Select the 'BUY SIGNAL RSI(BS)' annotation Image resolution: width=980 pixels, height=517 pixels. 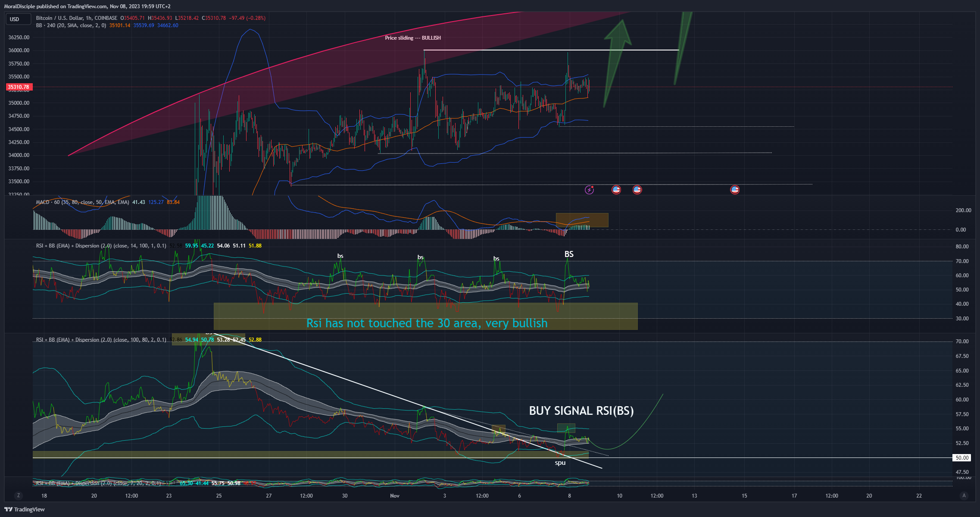pyautogui.click(x=581, y=410)
